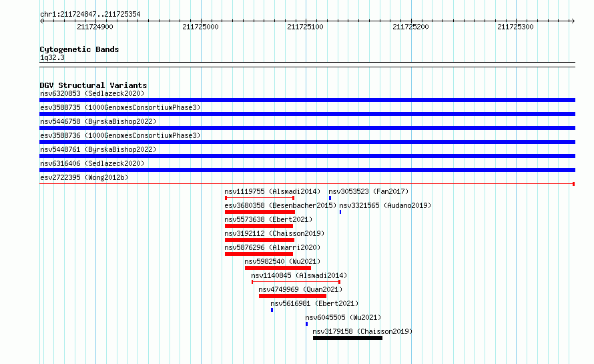Click the blue bar for nsv5446758
The width and height of the screenshot is (594, 364).
click(x=307, y=128)
